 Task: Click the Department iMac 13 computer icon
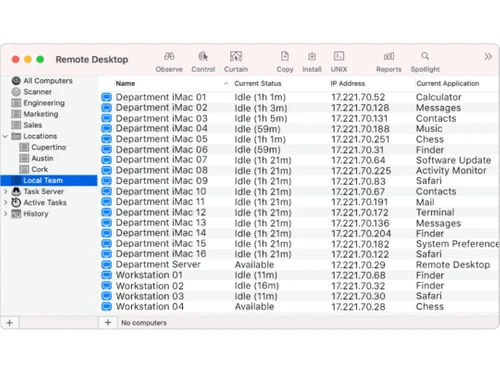pyautogui.click(x=106, y=223)
